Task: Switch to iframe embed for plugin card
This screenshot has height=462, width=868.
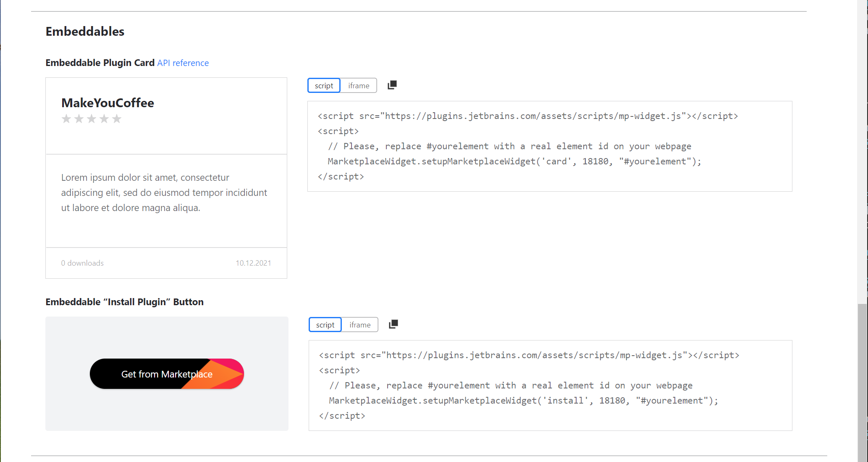Action: (359, 85)
